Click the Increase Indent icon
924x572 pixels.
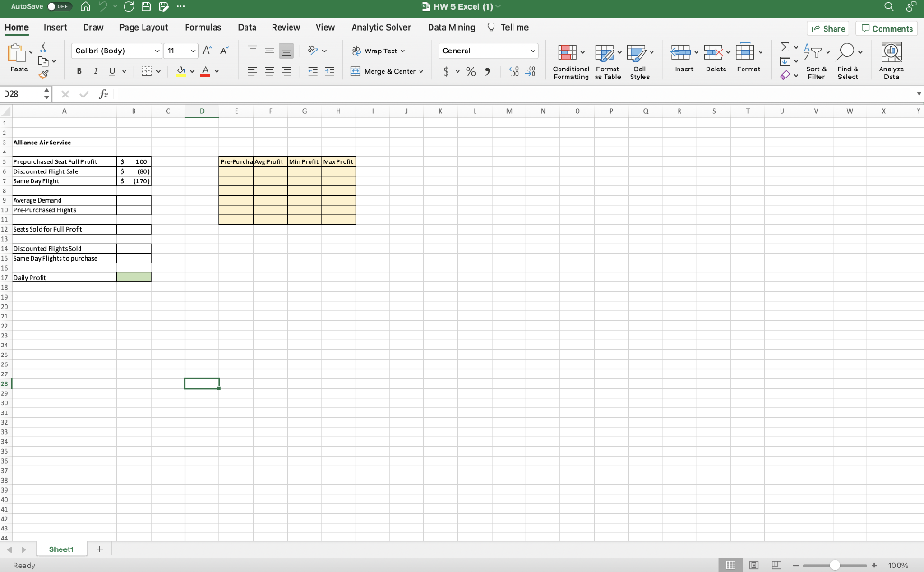329,71
